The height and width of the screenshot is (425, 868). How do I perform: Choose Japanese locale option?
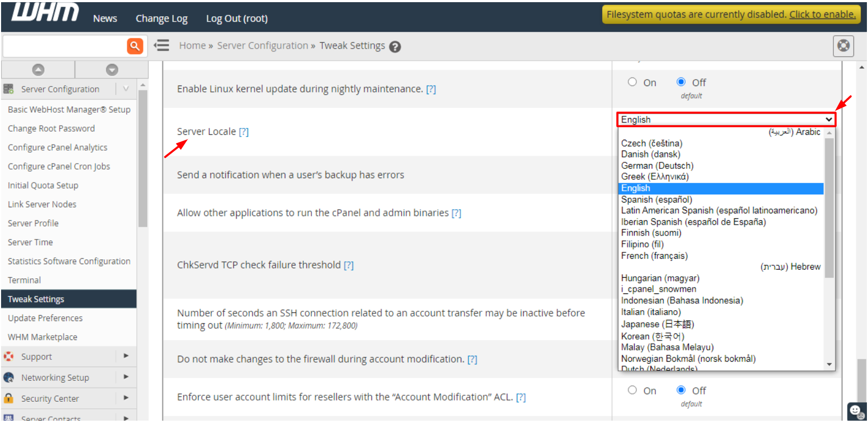tap(721, 324)
